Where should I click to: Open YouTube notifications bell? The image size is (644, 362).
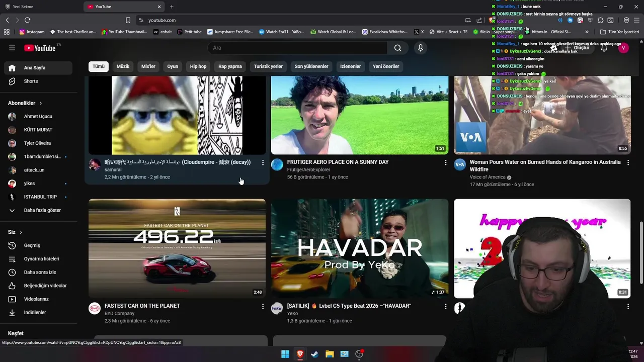(x=604, y=48)
